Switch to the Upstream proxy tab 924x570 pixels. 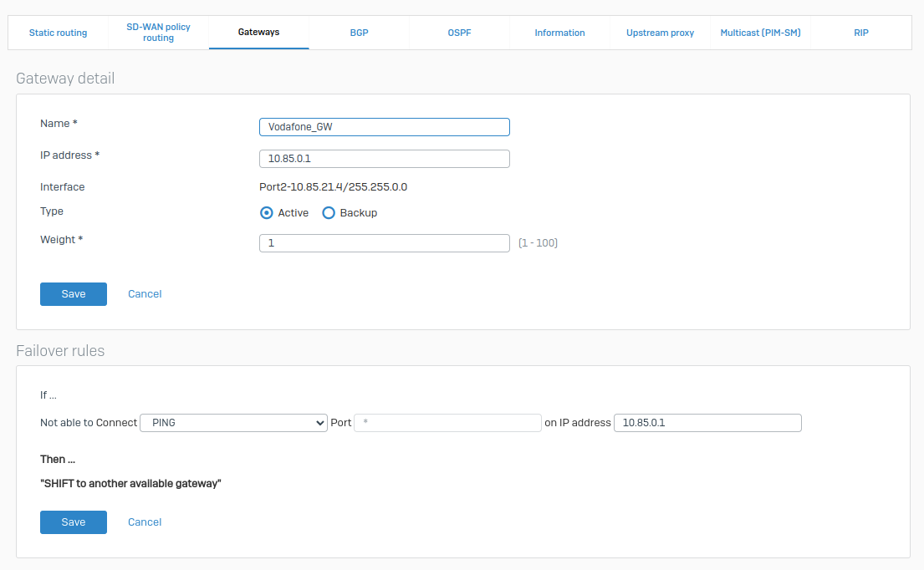coord(660,33)
